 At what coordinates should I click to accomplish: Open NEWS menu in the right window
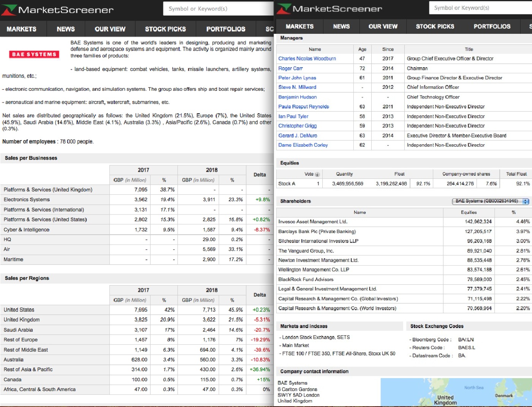341,26
